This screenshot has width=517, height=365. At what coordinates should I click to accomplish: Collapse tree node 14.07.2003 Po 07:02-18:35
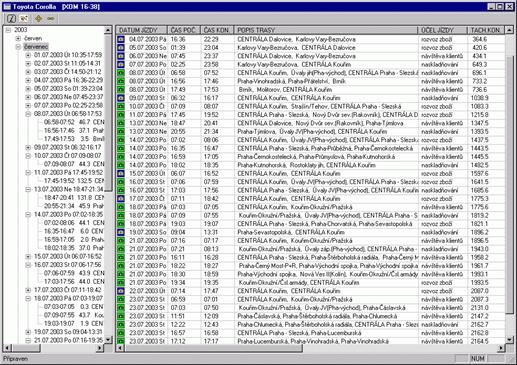[28, 214]
